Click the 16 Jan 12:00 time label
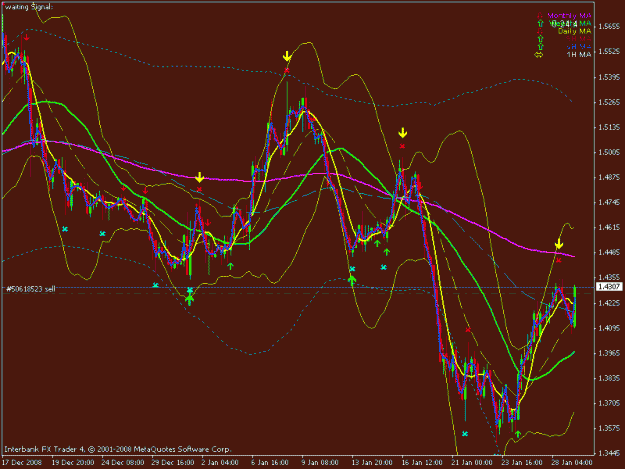 pyautogui.click(x=422, y=463)
